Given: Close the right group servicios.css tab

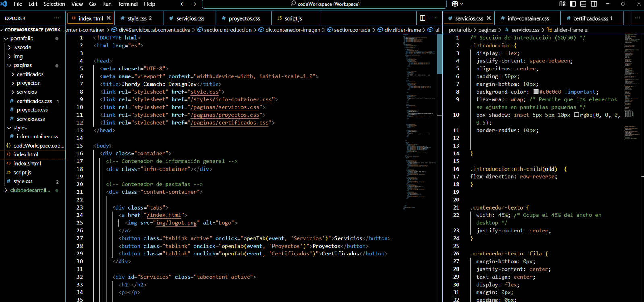Looking at the screenshot, I should coord(489,18).
